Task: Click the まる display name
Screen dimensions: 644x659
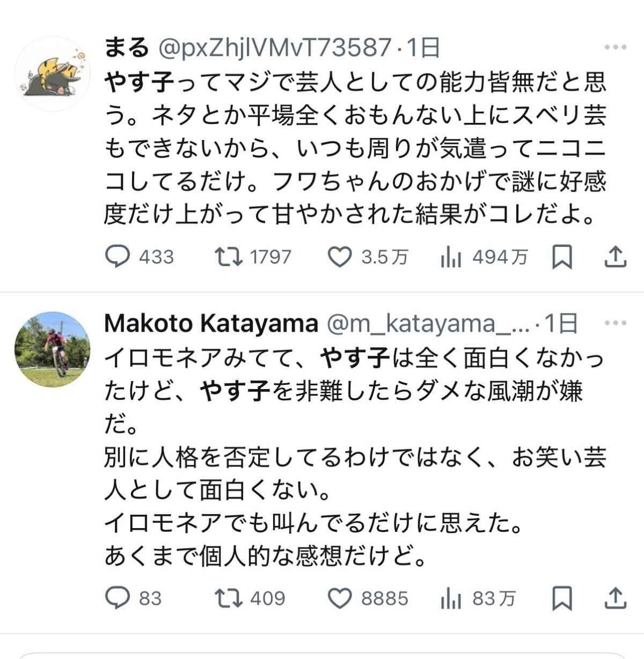Action: click(126, 48)
